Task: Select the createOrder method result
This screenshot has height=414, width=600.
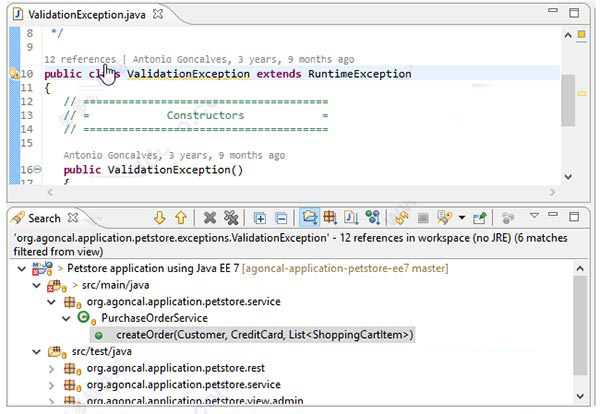Action: pos(252,335)
